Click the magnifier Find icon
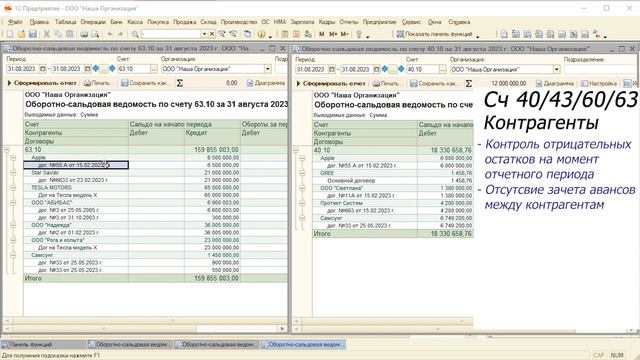This screenshot has height=360, width=640. [135, 34]
